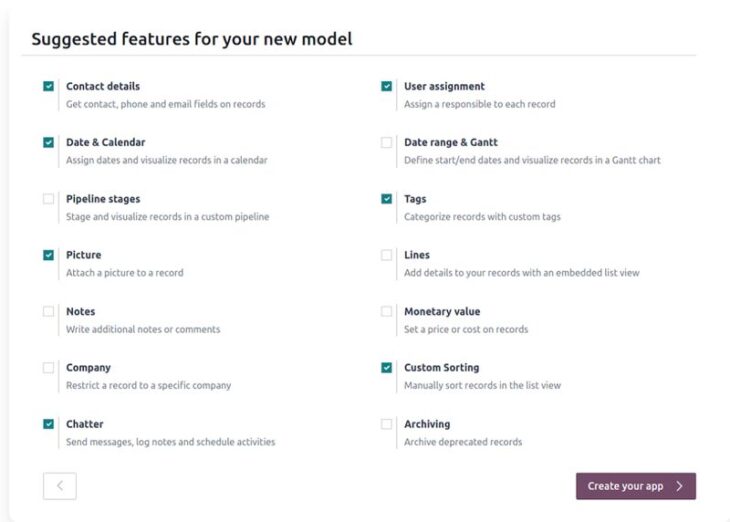Viewport: 730px width, 522px height.
Task: Enable the Pipeline stages checkbox
Action: click(x=49, y=199)
